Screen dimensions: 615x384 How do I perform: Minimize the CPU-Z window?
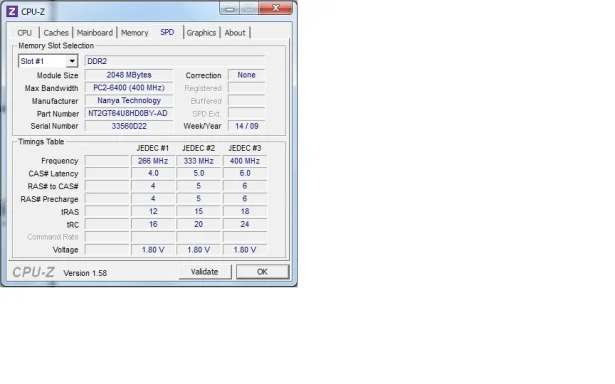229,8
